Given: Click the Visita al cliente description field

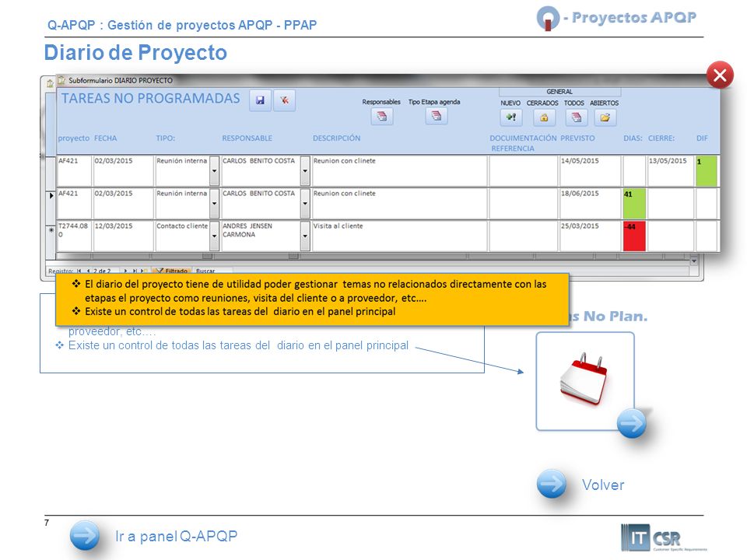Looking at the screenshot, I should [399, 236].
